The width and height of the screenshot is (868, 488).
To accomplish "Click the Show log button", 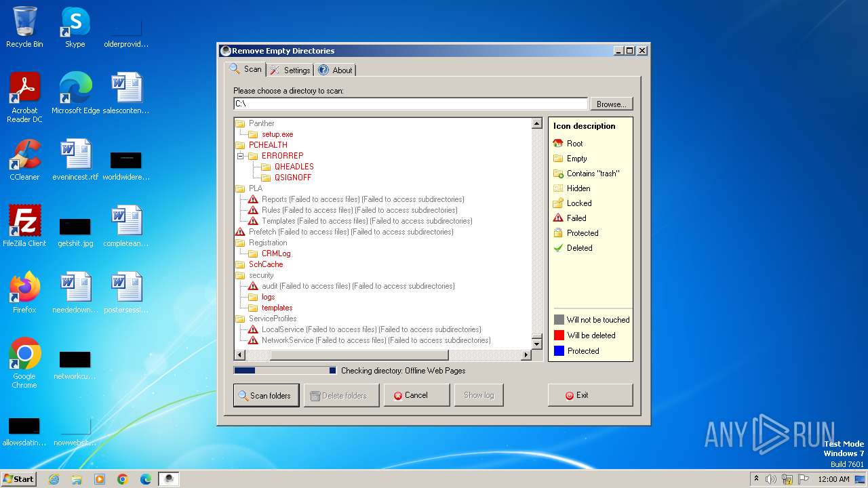I will click(x=479, y=395).
